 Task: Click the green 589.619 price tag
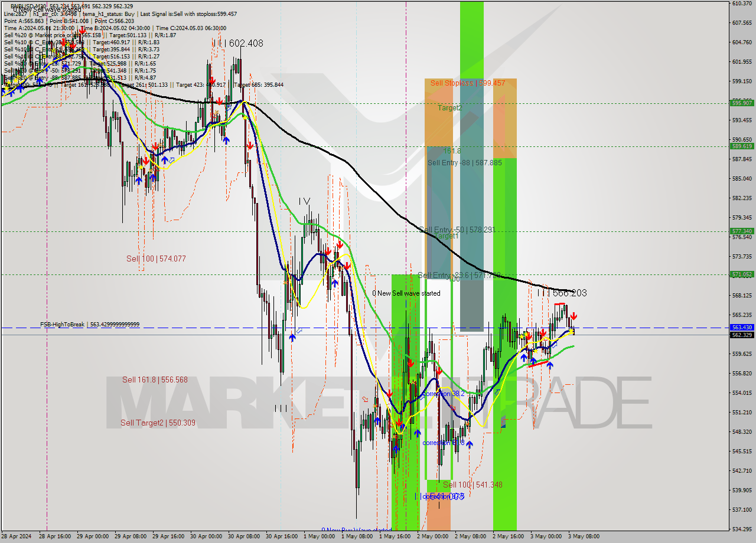[x=742, y=146]
